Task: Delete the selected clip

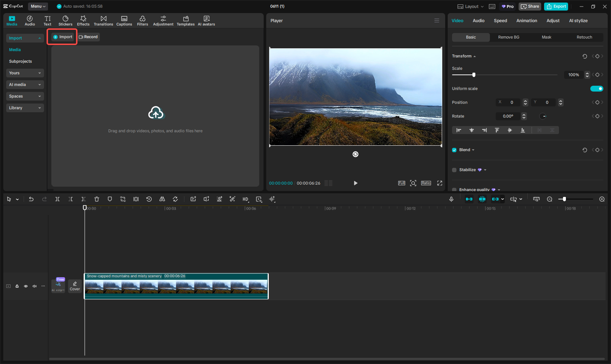Action: coord(97,199)
